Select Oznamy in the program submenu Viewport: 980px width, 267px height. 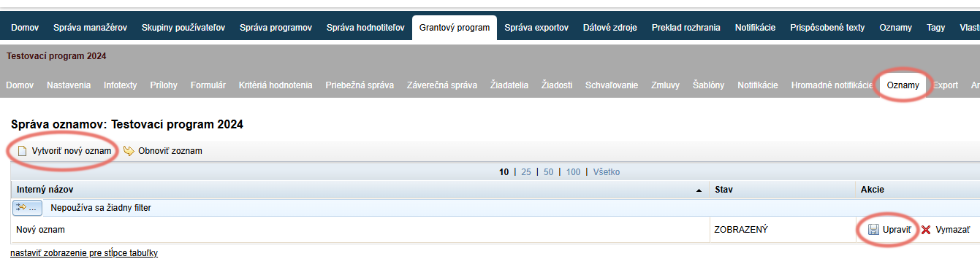(903, 85)
